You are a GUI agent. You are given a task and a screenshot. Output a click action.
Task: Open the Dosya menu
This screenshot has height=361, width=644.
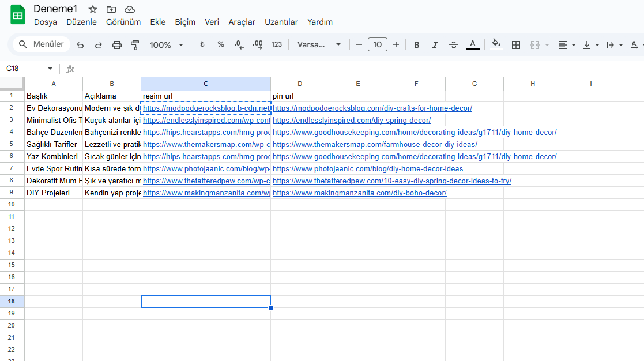pyautogui.click(x=46, y=22)
